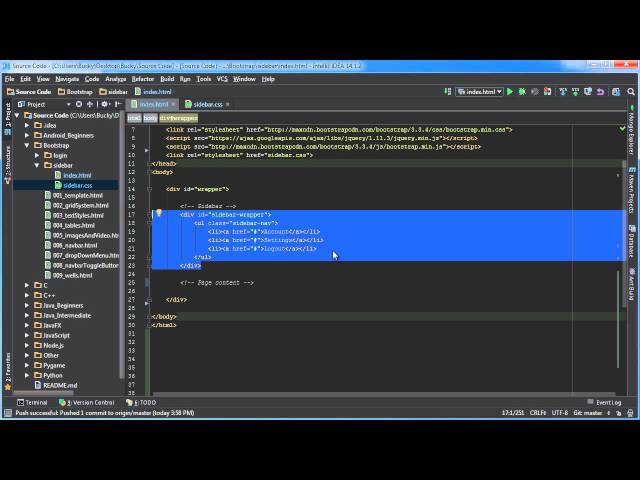Run index.html with the green play button

pyautogui.click(x=510, y=92)
